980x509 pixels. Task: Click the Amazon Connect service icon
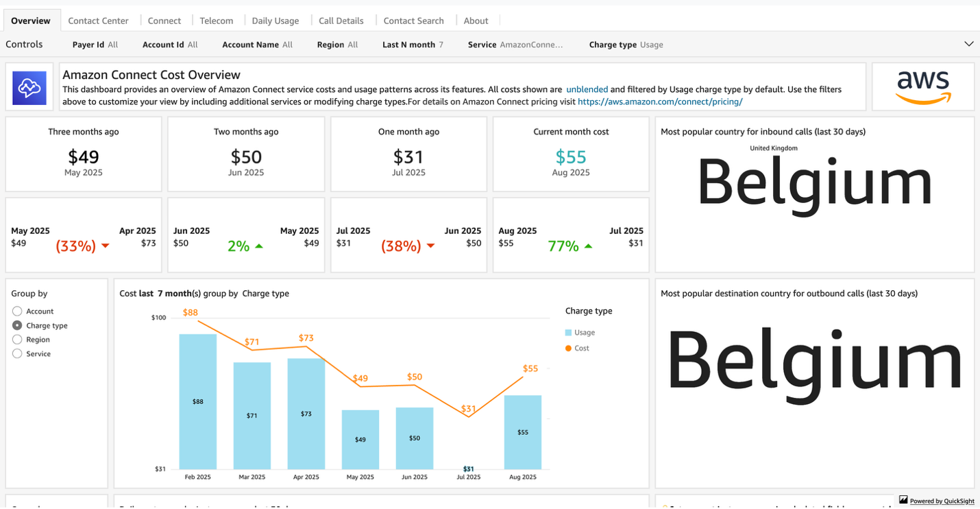(x=29, y=88)
